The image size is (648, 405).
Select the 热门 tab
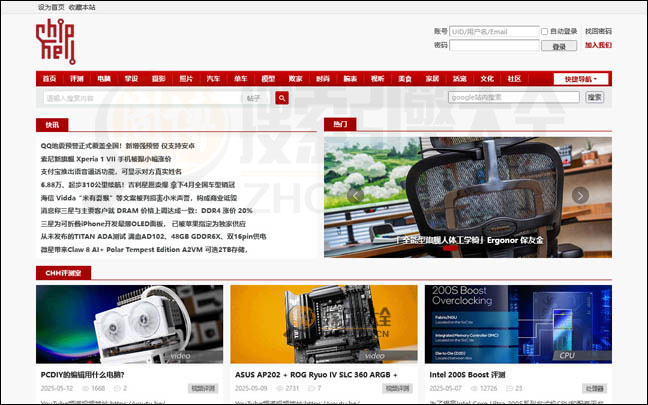pos(340,124)
